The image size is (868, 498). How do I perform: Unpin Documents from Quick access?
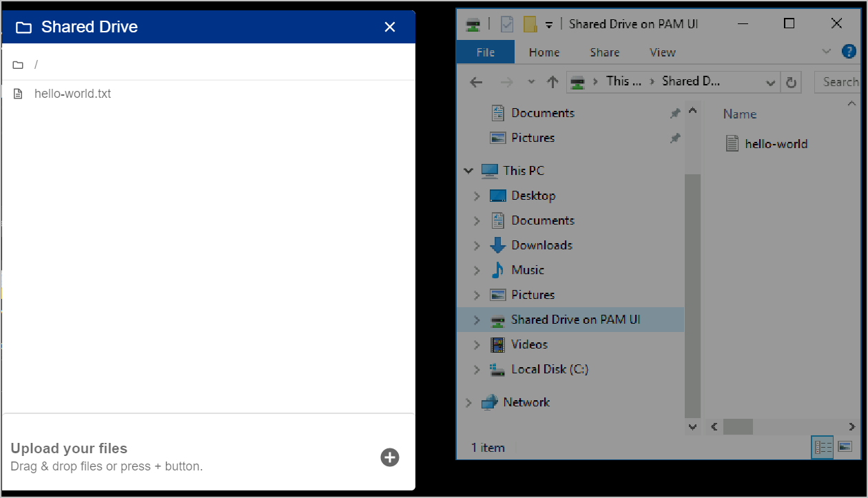pyautogui.click(x=675, y=112)
